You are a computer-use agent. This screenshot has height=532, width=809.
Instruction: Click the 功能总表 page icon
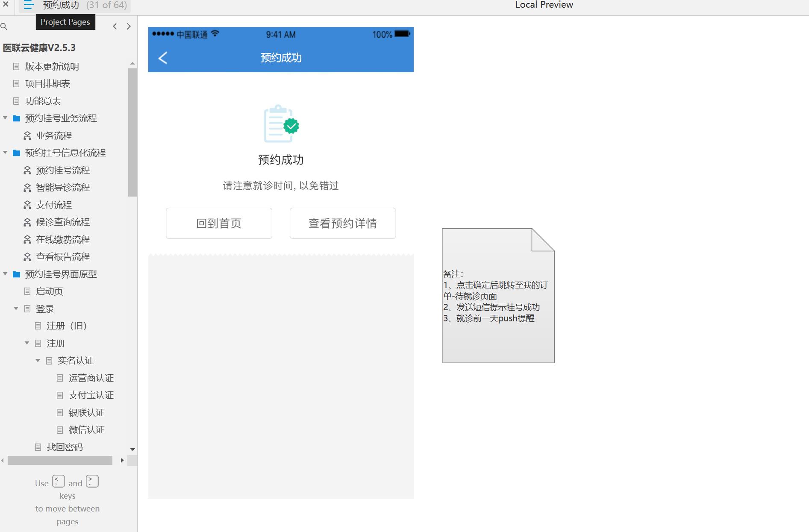pyautogui.click(x=16, y=101)
